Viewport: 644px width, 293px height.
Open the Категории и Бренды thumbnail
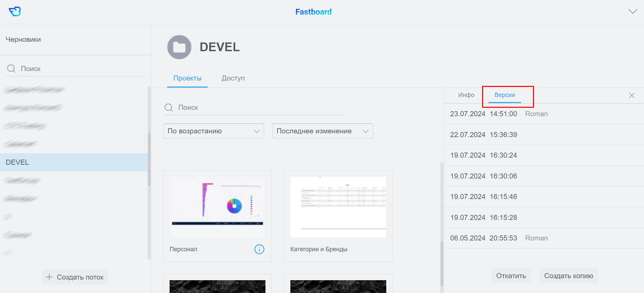pyautogui.click(x=338, y=207)
